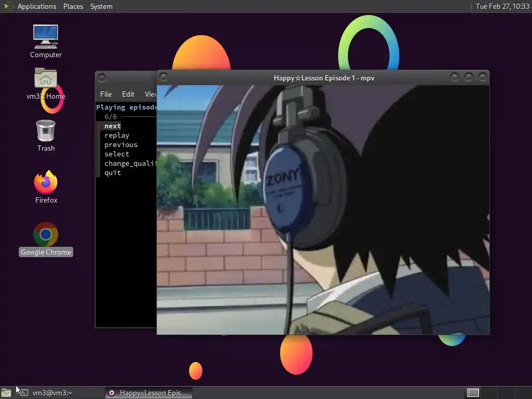
Task: Select 'select' option in the terminal list
Action: [x=117, y=154]
